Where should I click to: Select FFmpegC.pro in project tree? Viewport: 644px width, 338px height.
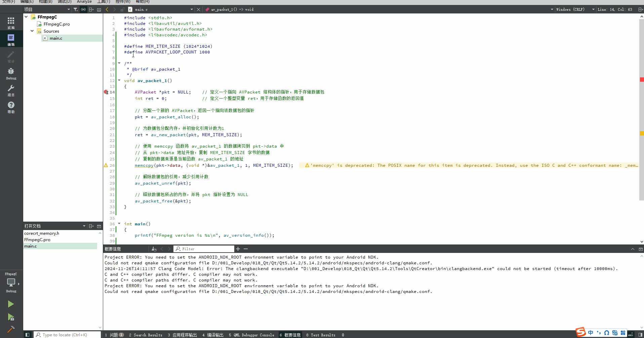click(x=56, y=24)
